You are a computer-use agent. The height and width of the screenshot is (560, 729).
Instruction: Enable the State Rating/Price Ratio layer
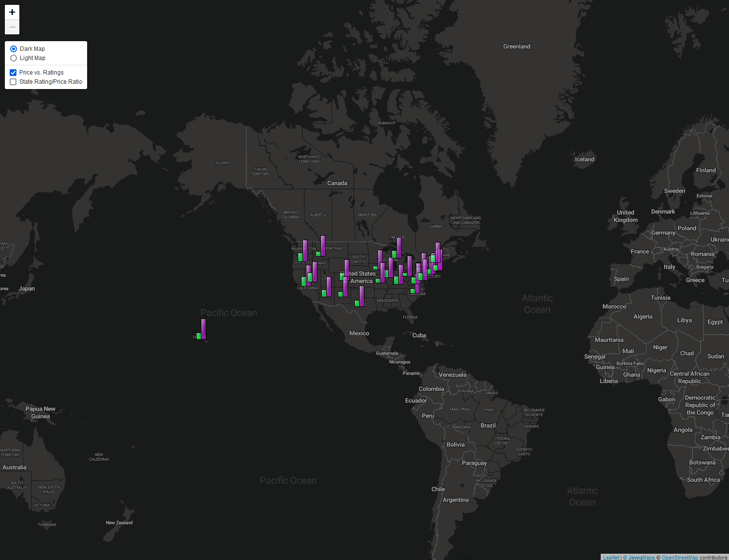pos(14,82)
